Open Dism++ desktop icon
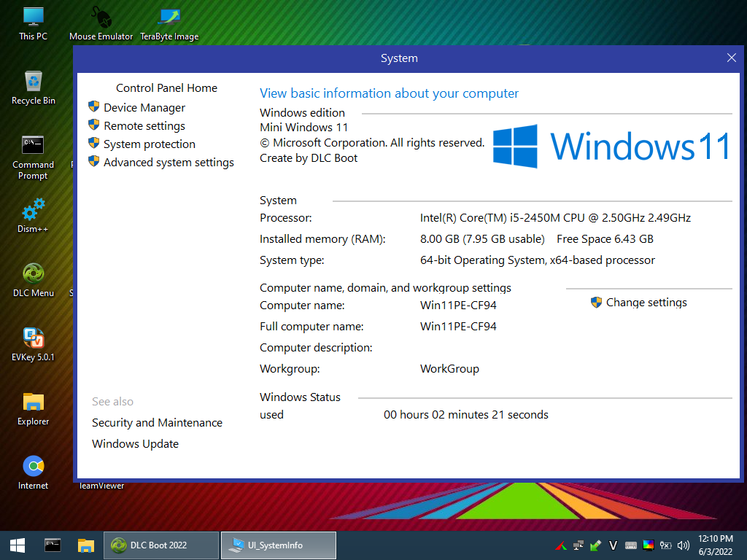 tap(34, 216)
